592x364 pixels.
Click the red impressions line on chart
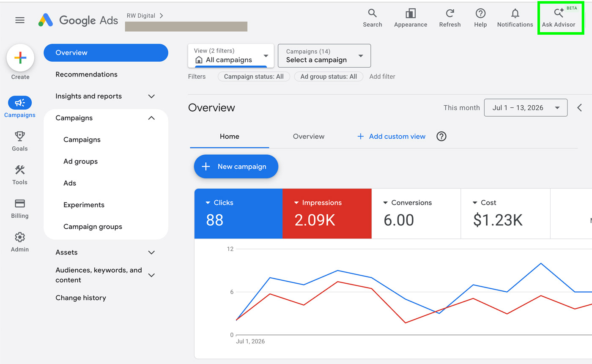pyautogui.click(x=337, y=282)
